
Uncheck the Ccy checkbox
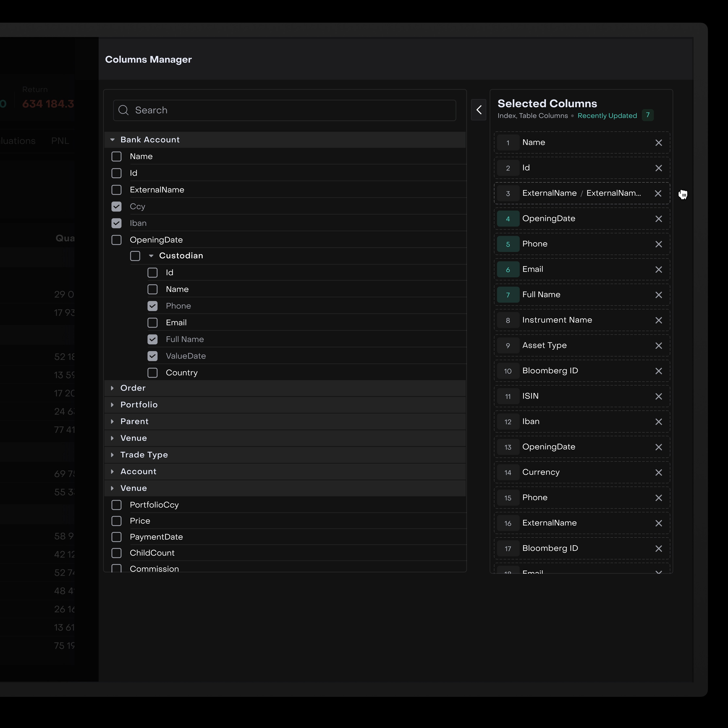116,206
